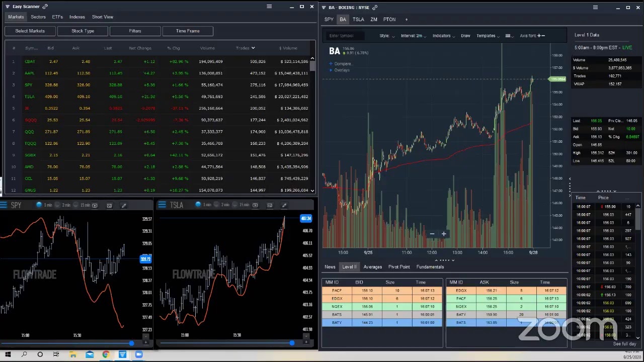Open Cortana from the taskbar

click(x=40, y=355)
